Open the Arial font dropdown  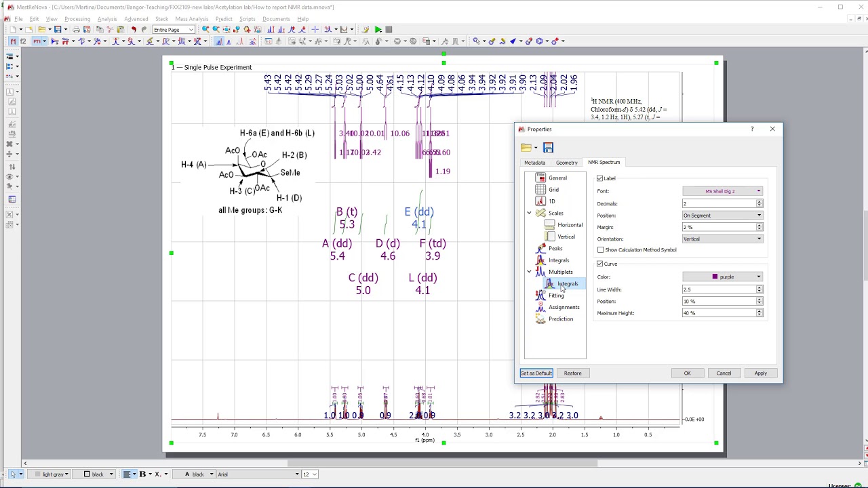pyautogui.click(x=258, y=474)
